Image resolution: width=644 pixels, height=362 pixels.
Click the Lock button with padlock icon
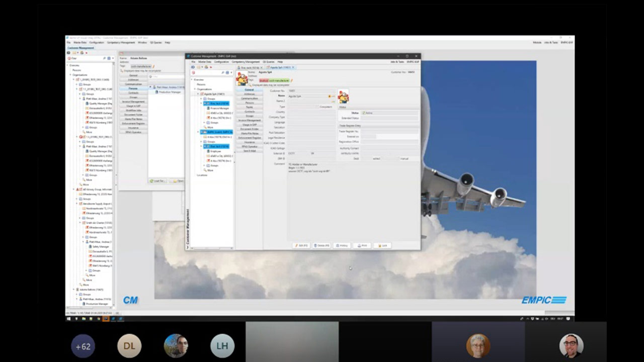(383, 245)
